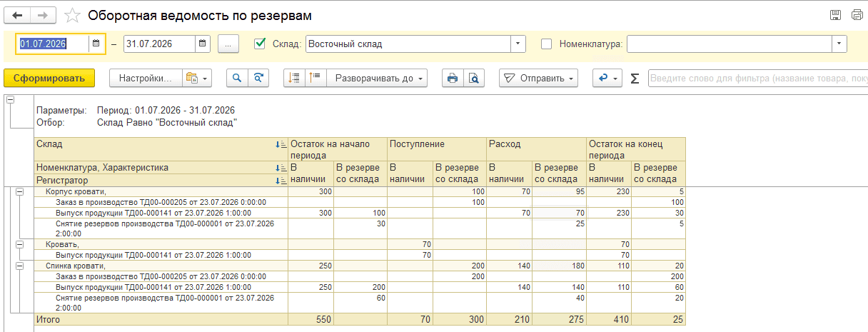Collapse the Спинка кровати group

(x=20, y=266)
